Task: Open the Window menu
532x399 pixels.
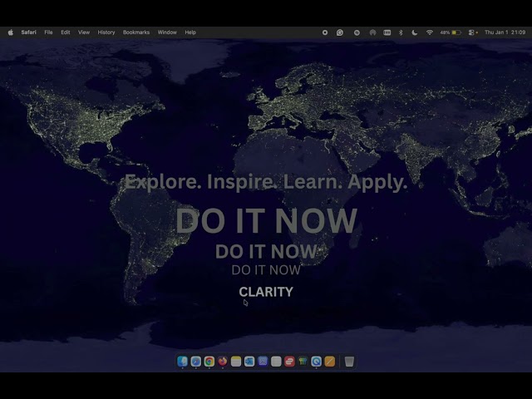Action: coord(167,32)
